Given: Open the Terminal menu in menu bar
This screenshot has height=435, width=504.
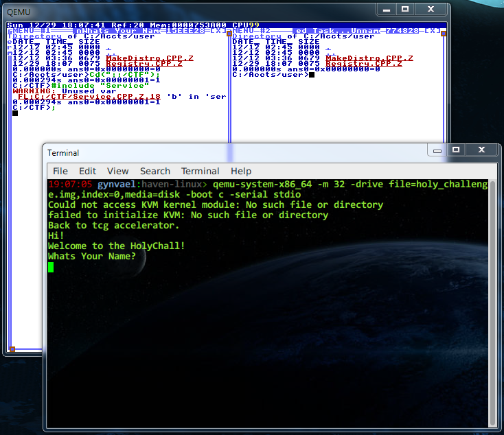Looking at the screenshot, I should pos(200,171).
